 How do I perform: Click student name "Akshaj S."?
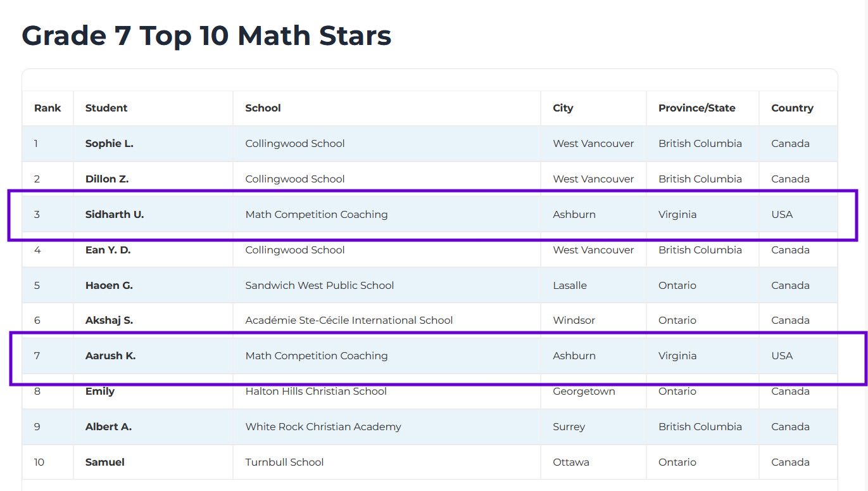coord(109,320)
